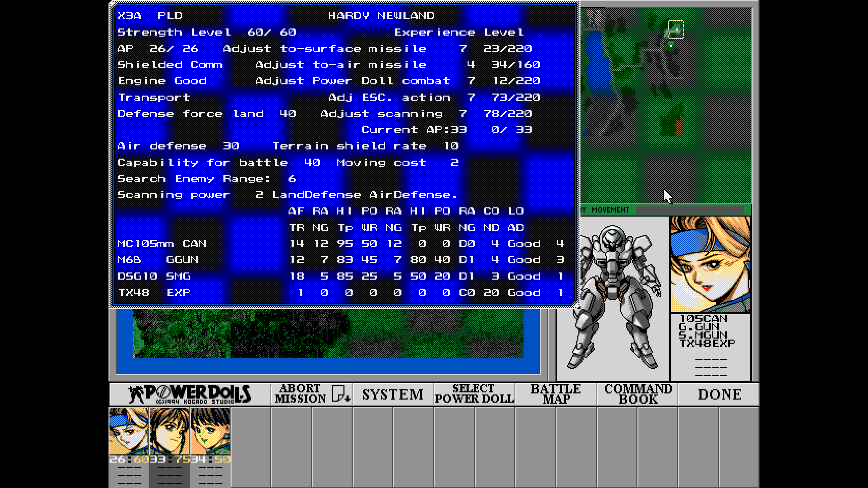Viewport: 868px width, 488px height.
Task: Select the third pilot portrait in roster
Action: (210, 431)
